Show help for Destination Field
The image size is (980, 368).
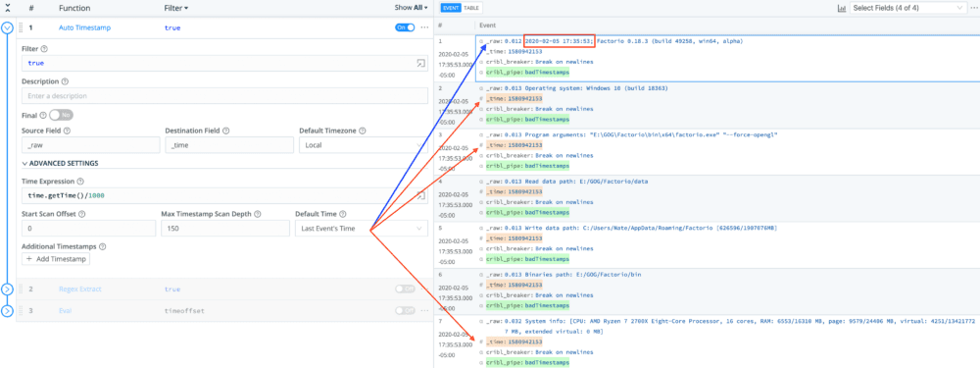pyautogui.click(x=225, y=131)
